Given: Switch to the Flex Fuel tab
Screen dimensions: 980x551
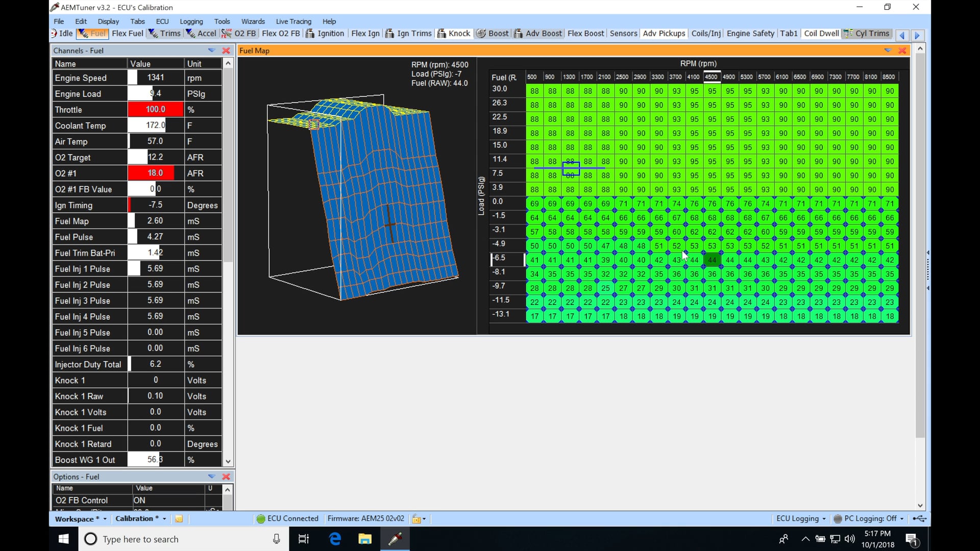Looking at the screenshot, I should tap(127, 34).
